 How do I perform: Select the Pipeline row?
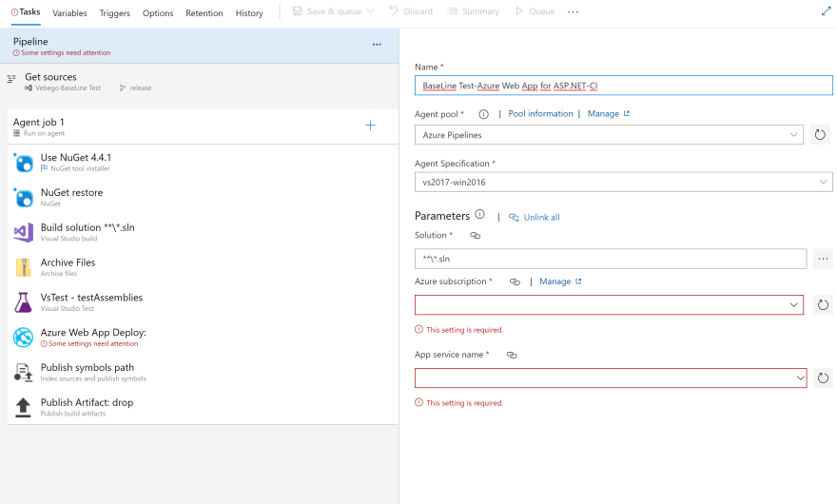[199, 46]
